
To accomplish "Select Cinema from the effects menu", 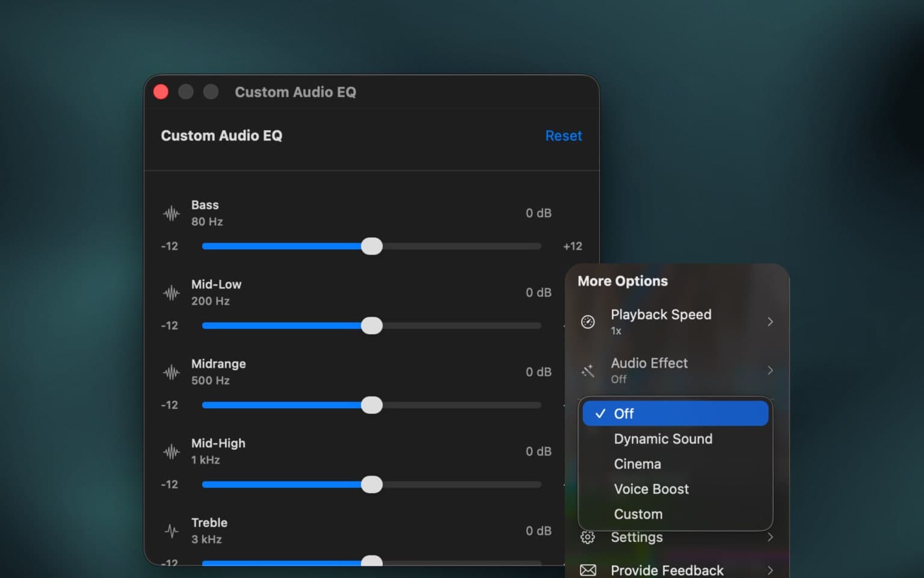I will [x=637, y=464].
